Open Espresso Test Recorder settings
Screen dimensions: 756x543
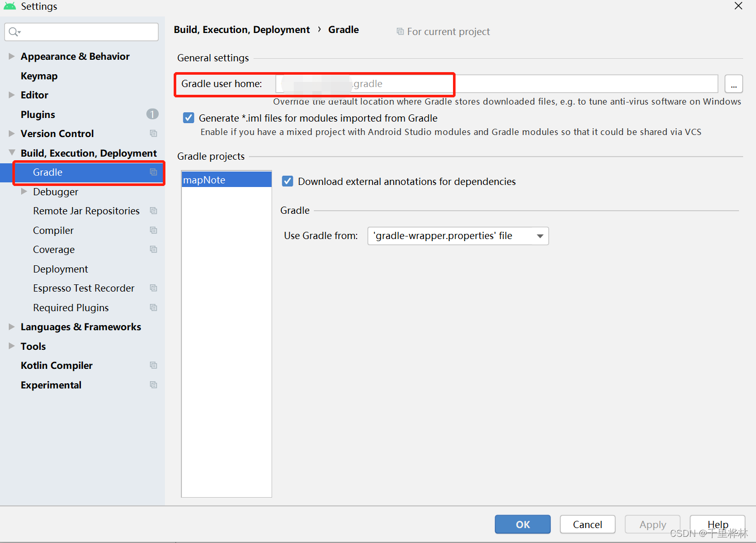coord(83,288)
